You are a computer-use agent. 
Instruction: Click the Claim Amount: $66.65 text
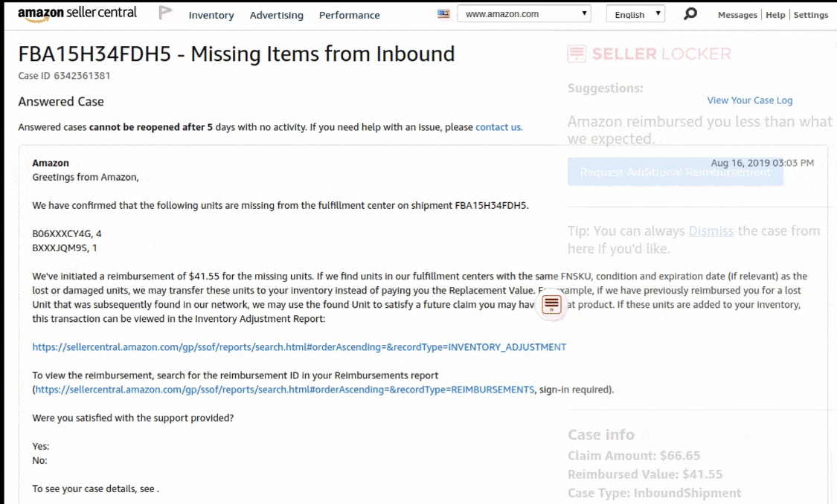coord(634,456)
